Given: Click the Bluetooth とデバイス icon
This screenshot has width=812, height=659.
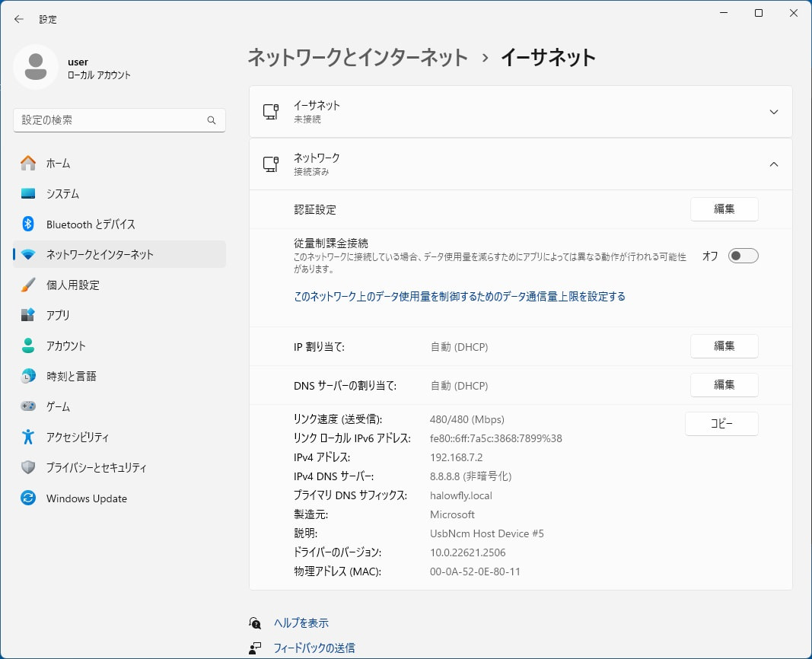Looking at the screenshot, I should pos(28,224).
